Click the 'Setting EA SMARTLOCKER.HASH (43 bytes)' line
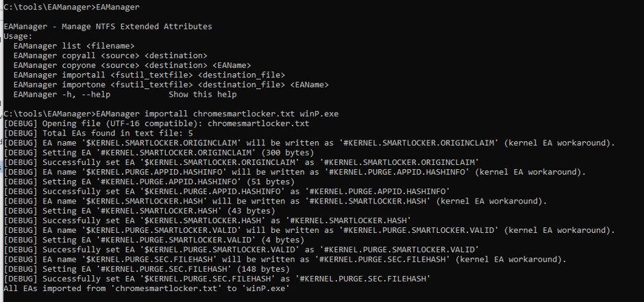Viewport: 644px width, 302px height. (x=140, y=211)
